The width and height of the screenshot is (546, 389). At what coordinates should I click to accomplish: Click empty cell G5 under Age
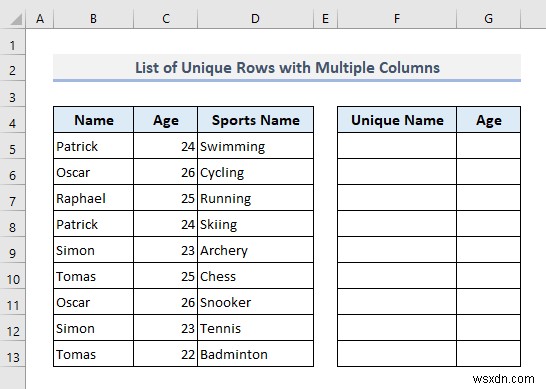(489, 146)
